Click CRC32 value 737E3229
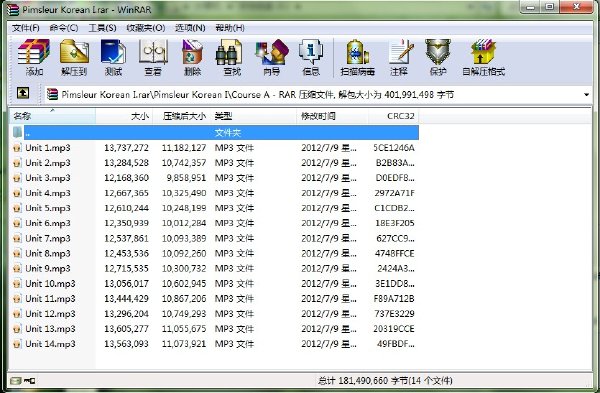 pos(395,314)
